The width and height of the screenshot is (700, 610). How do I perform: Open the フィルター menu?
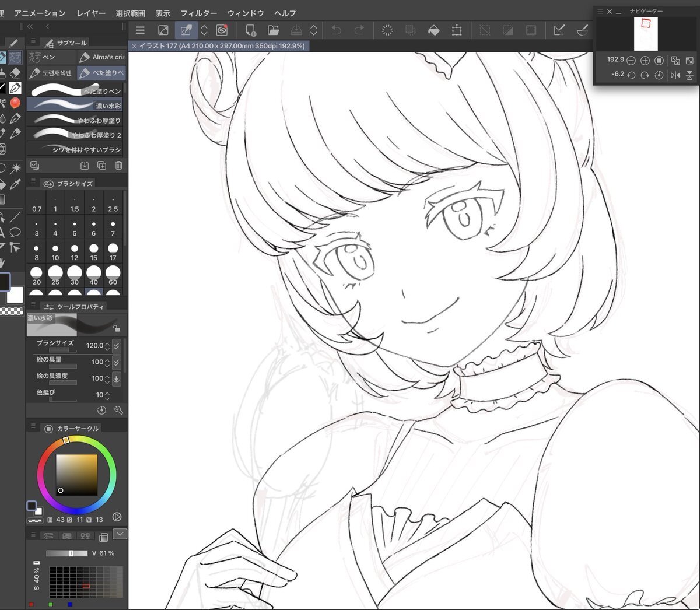tap(198, 13)
